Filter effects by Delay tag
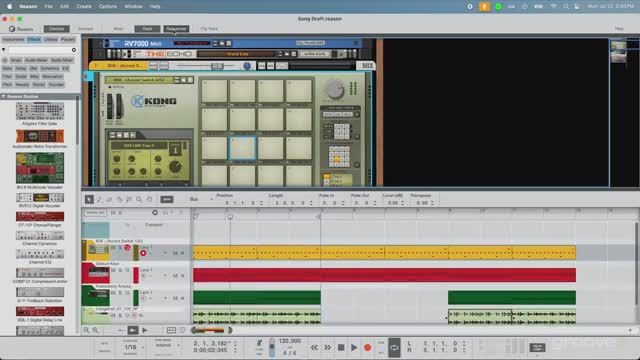The height and width of the screenshot is (360, 640). [x=20, y=69]
